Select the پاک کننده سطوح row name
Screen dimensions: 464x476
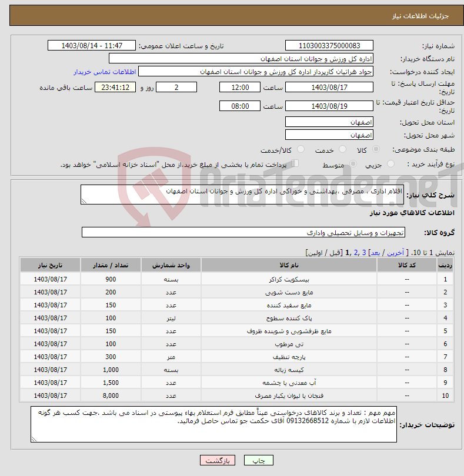(289, 318)
